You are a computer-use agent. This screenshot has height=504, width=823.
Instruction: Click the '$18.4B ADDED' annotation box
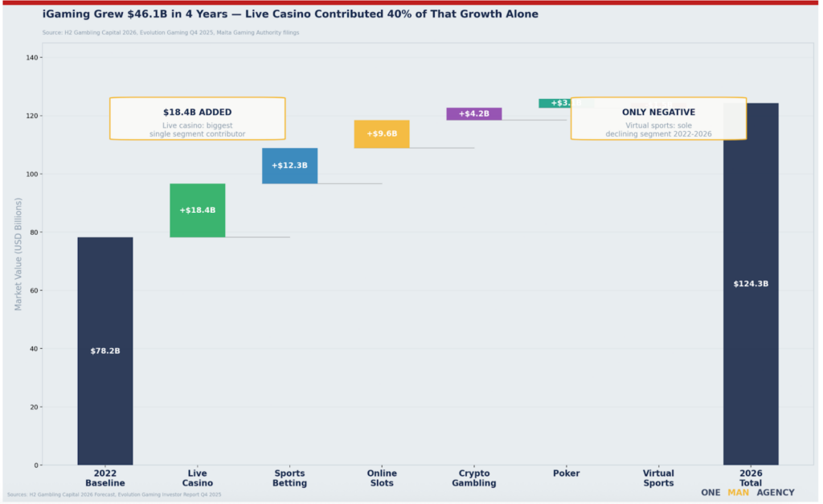(197, 119)
